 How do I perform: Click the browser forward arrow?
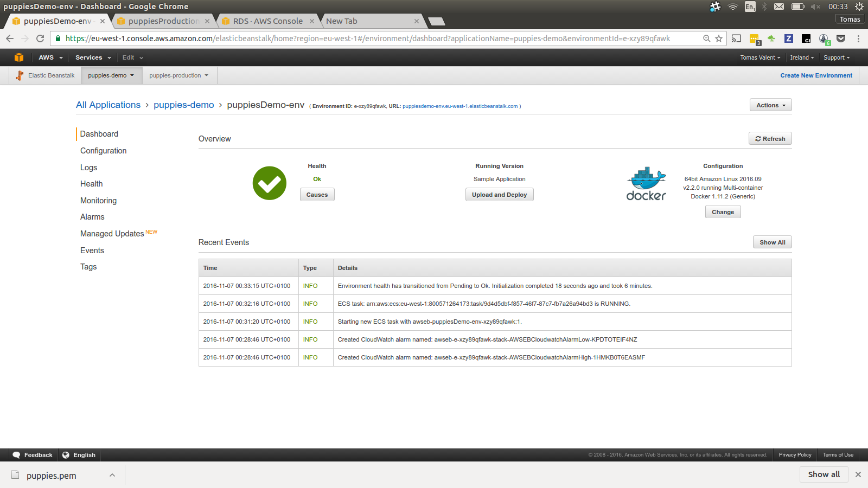[25, 38]
